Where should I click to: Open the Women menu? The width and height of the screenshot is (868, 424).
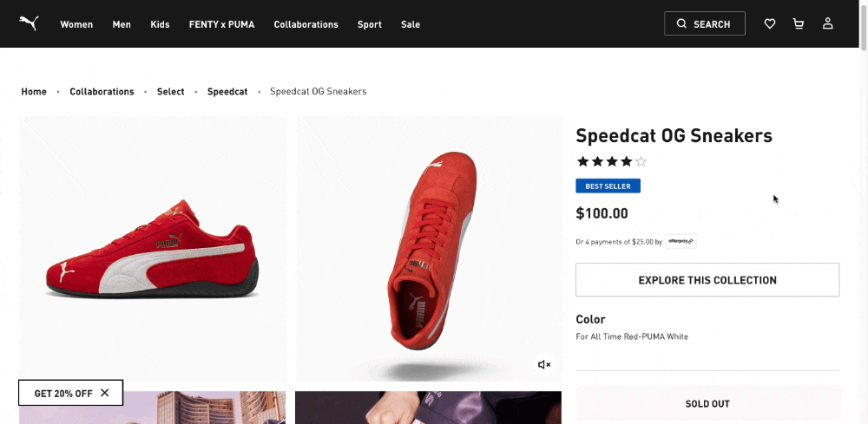tap(76, 24)
